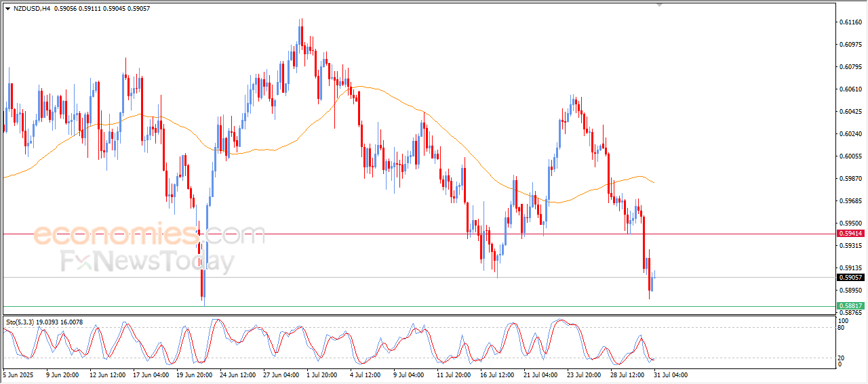This screenshot has width=868, height=384.
Task: Click the 4 Jul 12:00 time label
Action: 366,375
